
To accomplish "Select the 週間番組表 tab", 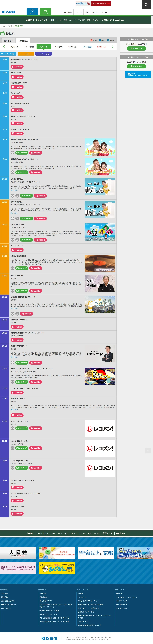I will 8,41.
